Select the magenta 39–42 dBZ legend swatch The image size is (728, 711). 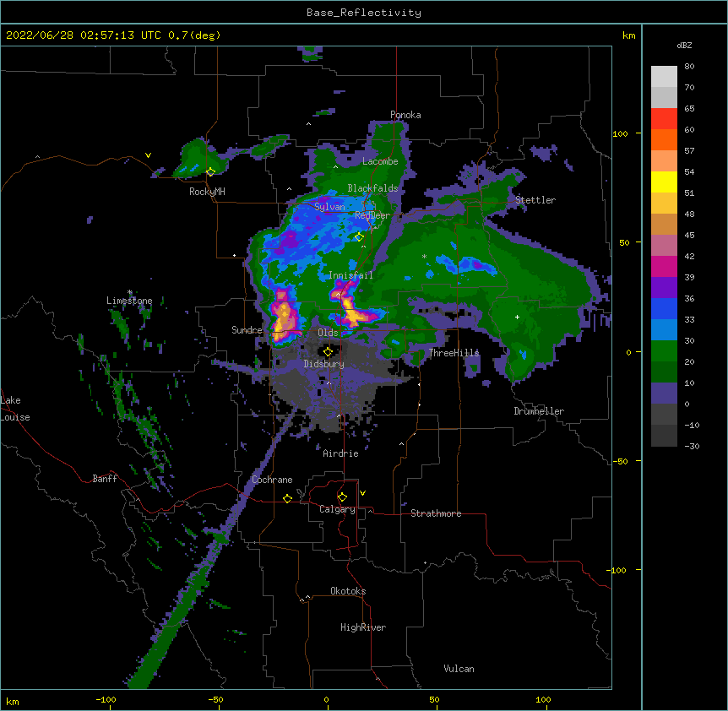click(x=664, y=266)
